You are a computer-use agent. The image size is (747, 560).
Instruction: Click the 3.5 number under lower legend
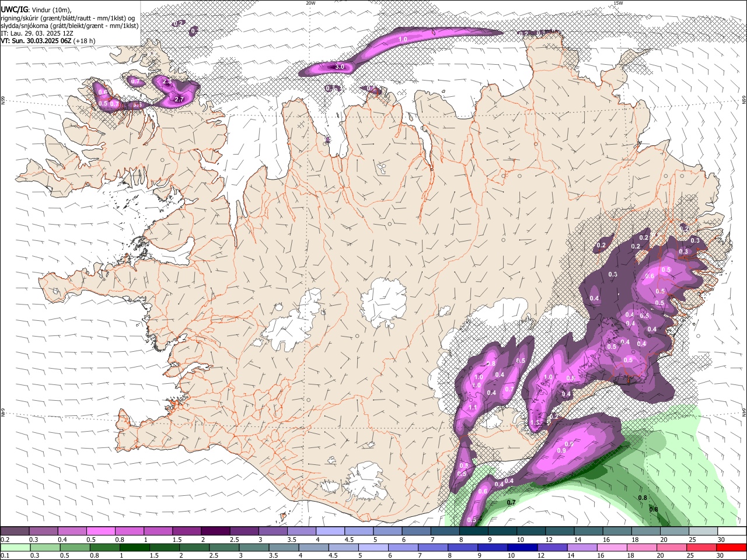click(273, 556)
